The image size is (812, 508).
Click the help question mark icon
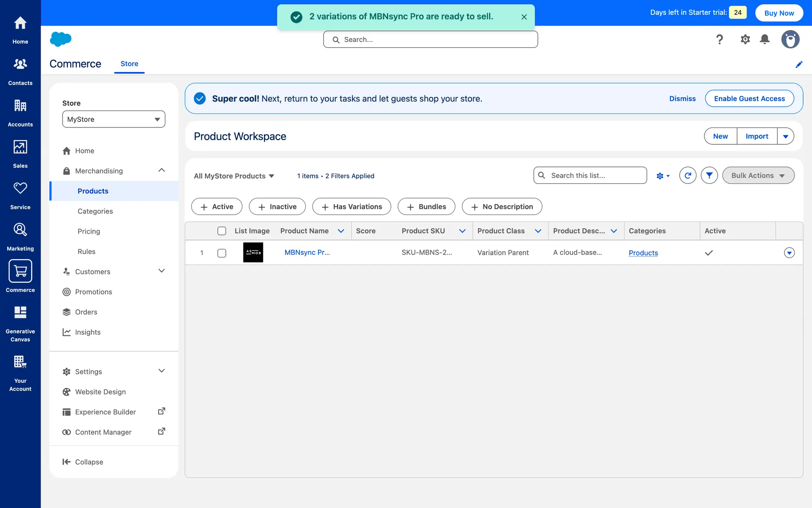(x=719, y=39)
